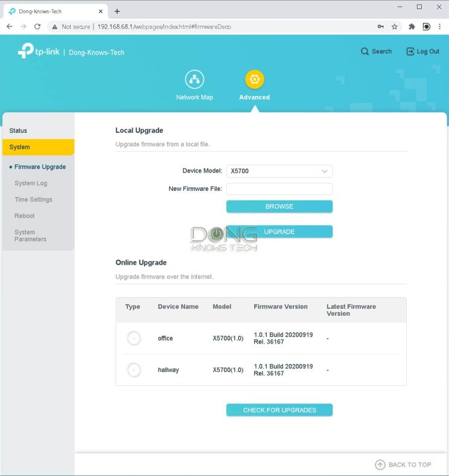The height and width of the screenshot is (476, 449).
Task: Click the UPGRADE button
Action: point(279,231)
